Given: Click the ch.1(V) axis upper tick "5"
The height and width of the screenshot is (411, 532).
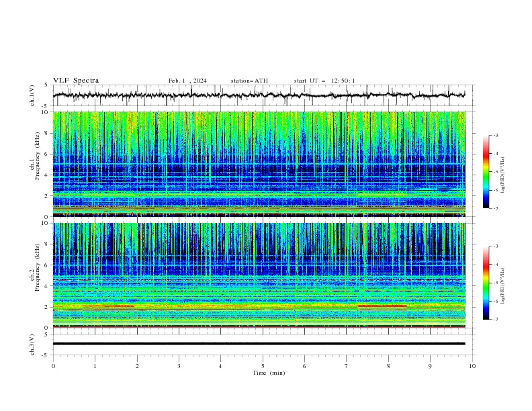Looking at the screenshot, I should [46, 85].
